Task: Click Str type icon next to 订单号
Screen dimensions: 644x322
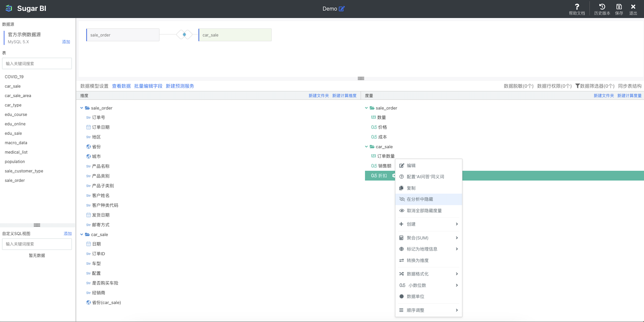Action: pyautogui.click(x=88, y=117)
